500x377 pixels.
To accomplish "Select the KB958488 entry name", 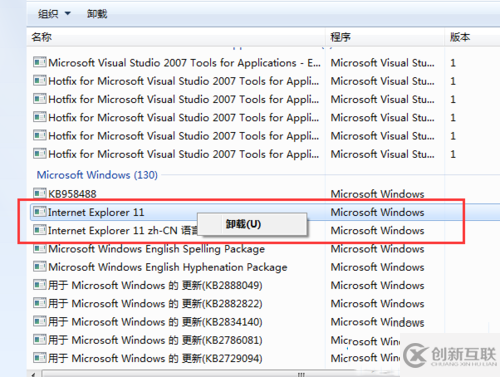I will (72, 194).
